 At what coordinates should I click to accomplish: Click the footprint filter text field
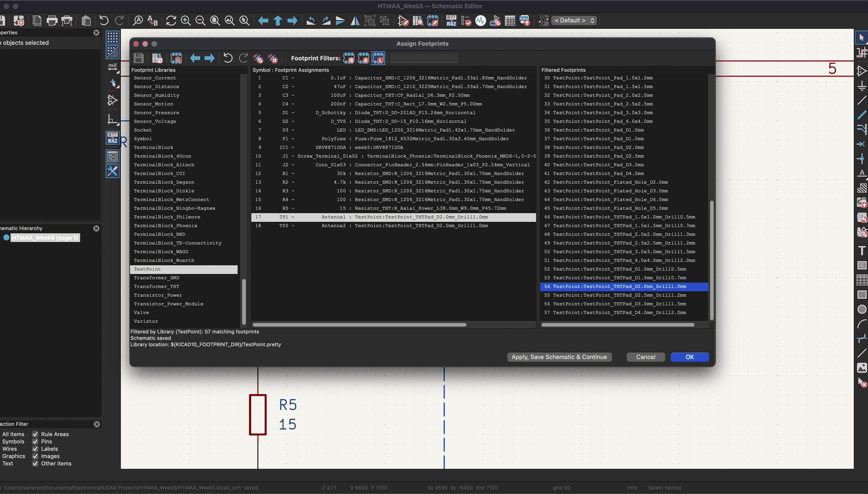click(x=424, y=58)
